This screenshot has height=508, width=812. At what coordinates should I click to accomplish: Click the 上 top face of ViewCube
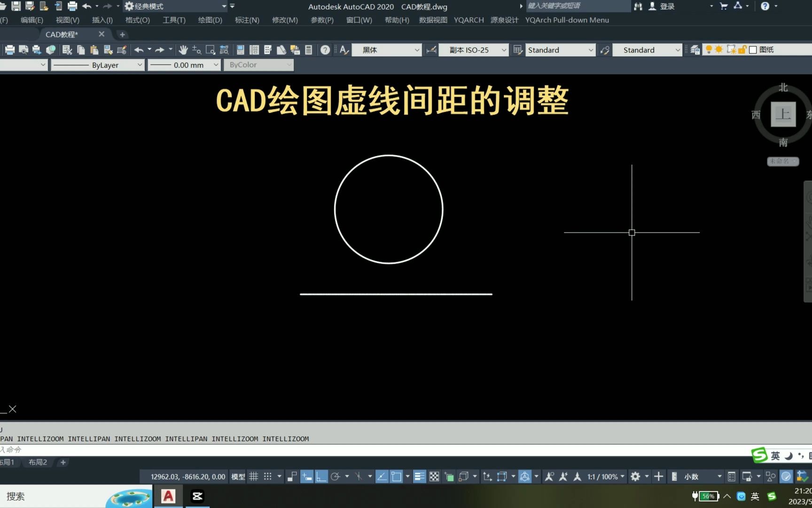pyautogui.click(x=783, y=114)
